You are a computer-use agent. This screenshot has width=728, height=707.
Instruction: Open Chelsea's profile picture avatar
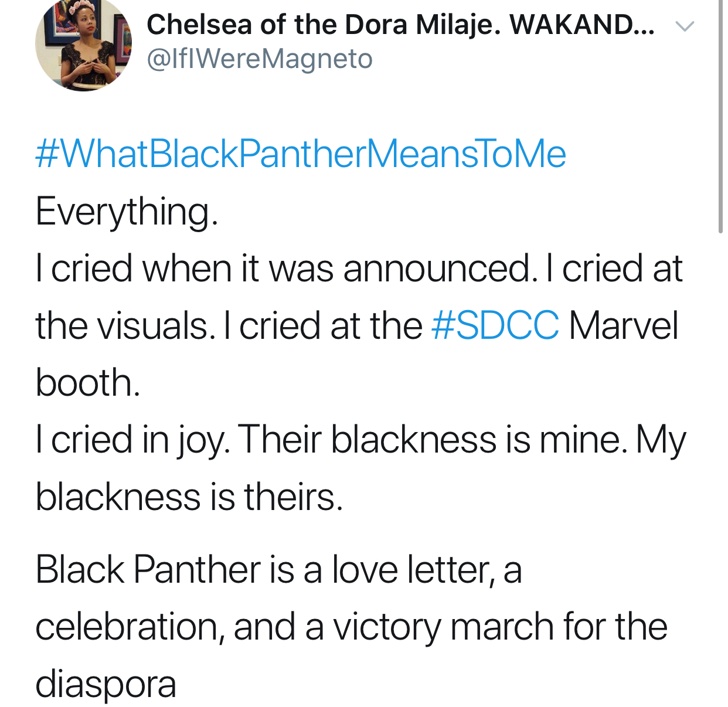pyautogui.click(x=83, y=44)
